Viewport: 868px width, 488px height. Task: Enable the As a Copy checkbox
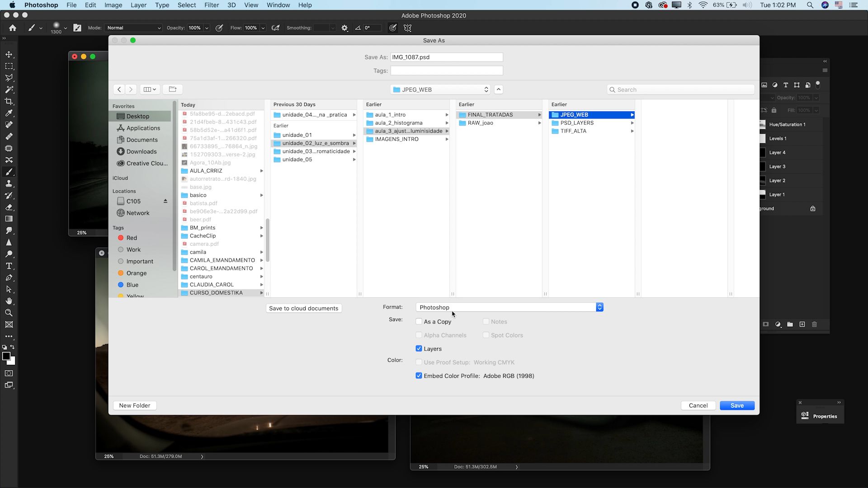[419, 322]
